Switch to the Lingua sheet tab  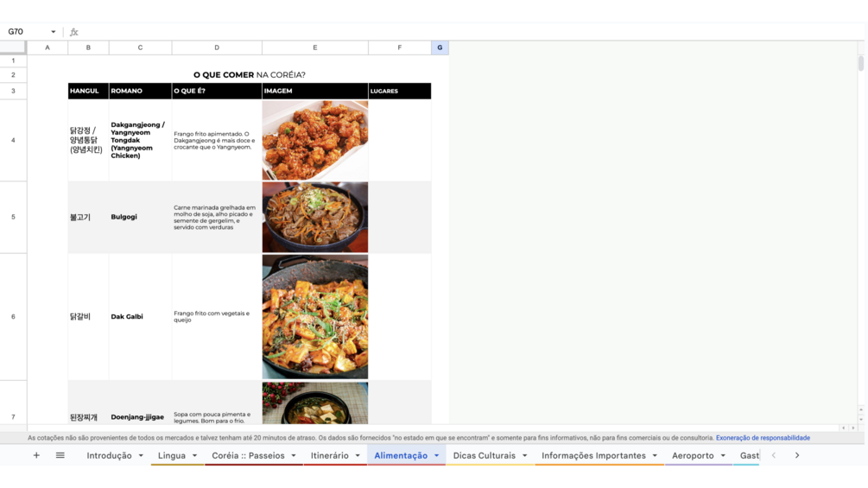172,456
